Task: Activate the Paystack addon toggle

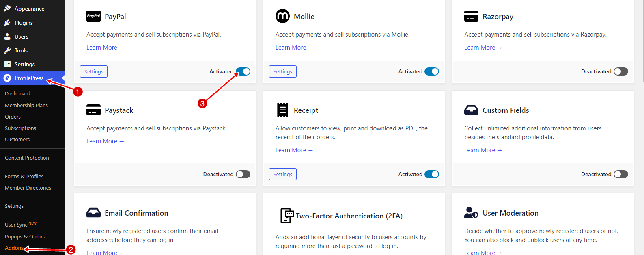Action: [x=243, y=174]
